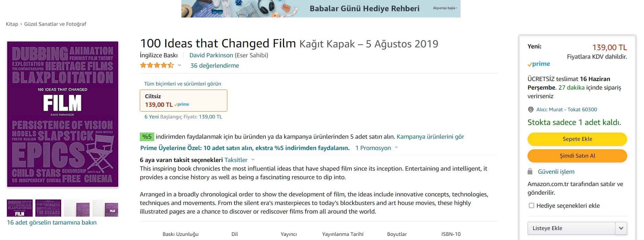The image size is (644, 240).
Task: Select the Ciltsiz format option
Action: tap(183, 101)
